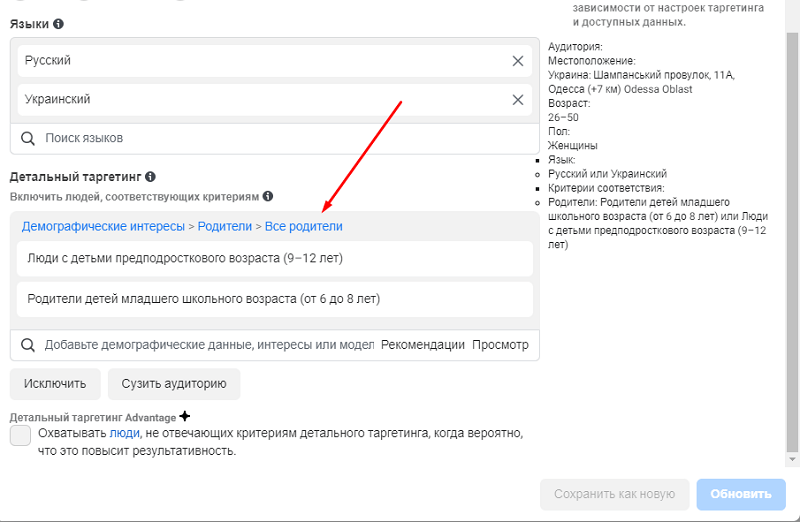Open the info icon beside Детальный таргетинг heading
800x522 pixels.
[x=150, y=177]
